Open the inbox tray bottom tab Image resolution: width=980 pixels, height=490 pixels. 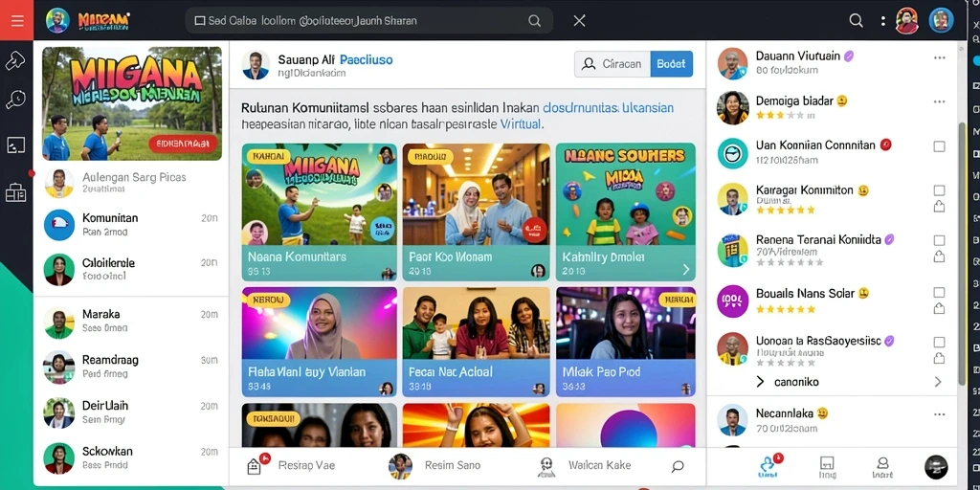point(827,467)
